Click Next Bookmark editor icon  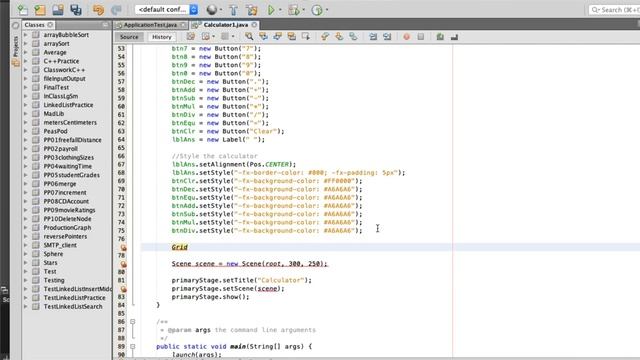pos(339,37)
